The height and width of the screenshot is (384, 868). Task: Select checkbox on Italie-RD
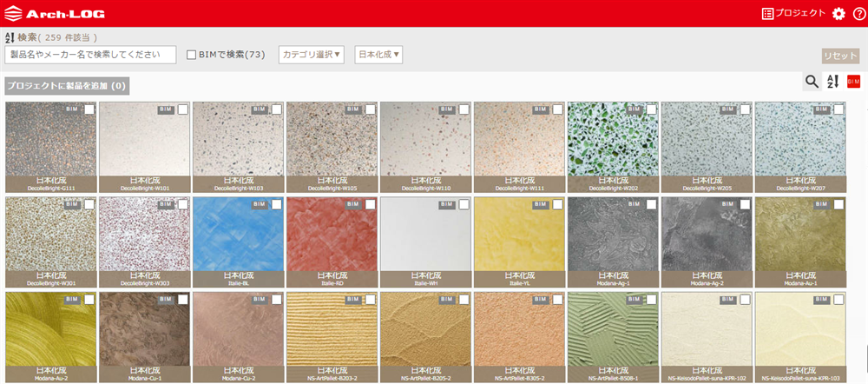(370, 204)
